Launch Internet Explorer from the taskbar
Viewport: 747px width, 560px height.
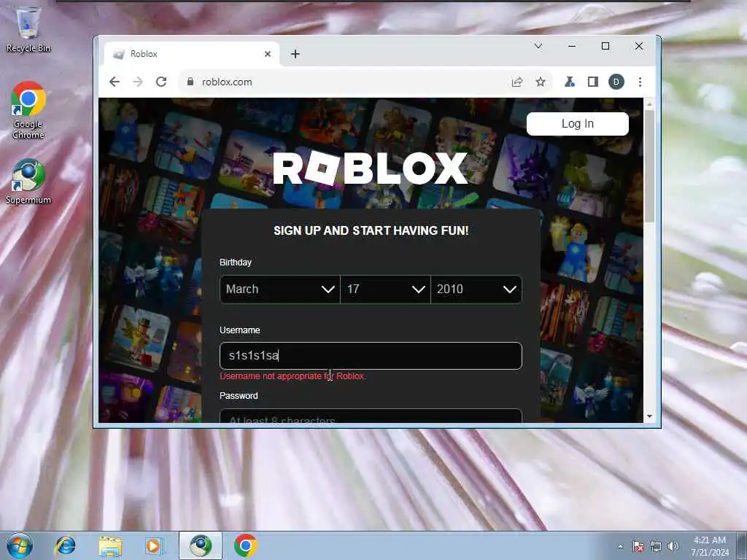point(65,545)
